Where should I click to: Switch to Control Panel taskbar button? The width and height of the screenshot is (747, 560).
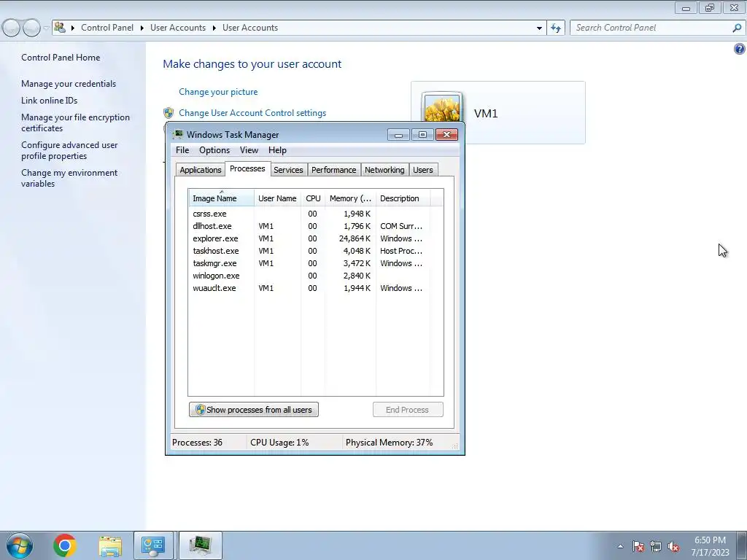(x=153, y=545)
